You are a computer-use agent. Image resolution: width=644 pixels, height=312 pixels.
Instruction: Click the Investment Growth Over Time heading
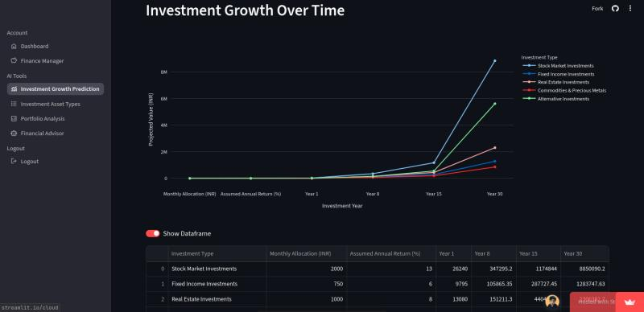(x=246, y=10)
